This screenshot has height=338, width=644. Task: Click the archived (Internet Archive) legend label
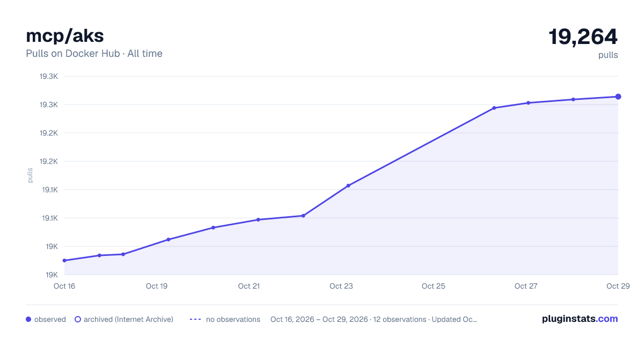click(128, 319)
